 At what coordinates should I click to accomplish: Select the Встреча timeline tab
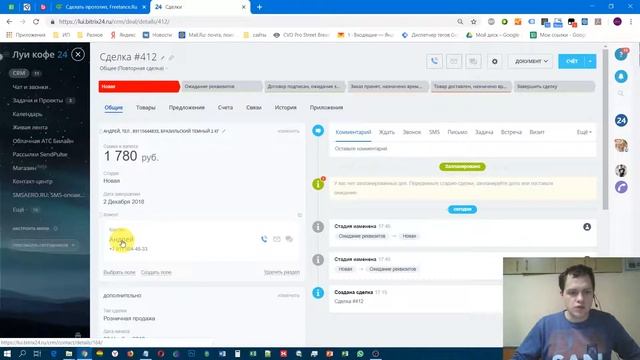click(x=511, y=132)
